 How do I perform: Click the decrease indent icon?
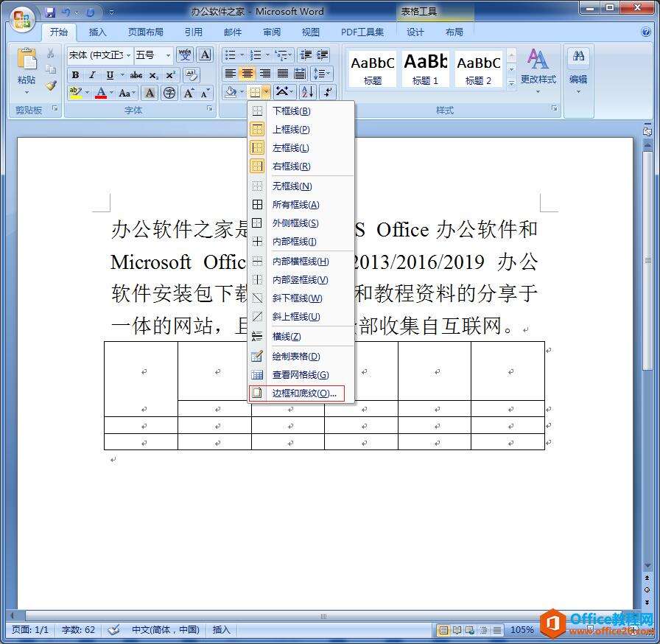tap(306, 55)
